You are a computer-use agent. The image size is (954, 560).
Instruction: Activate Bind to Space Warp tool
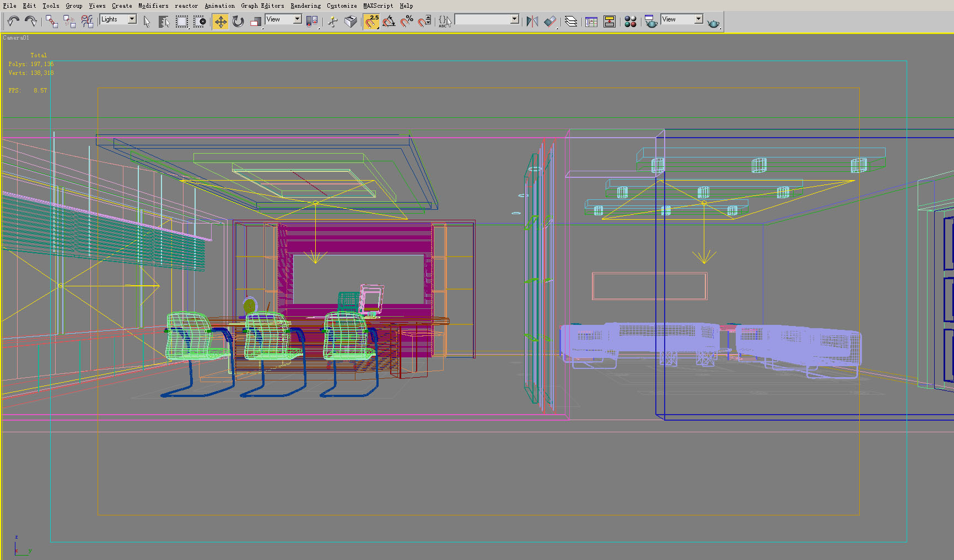87,21
